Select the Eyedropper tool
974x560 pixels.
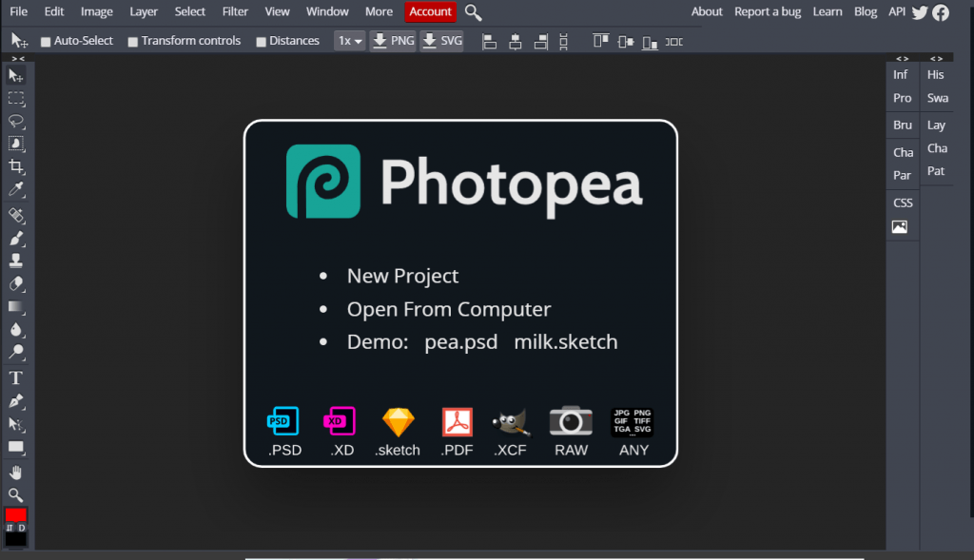click(x=16, y=189)
